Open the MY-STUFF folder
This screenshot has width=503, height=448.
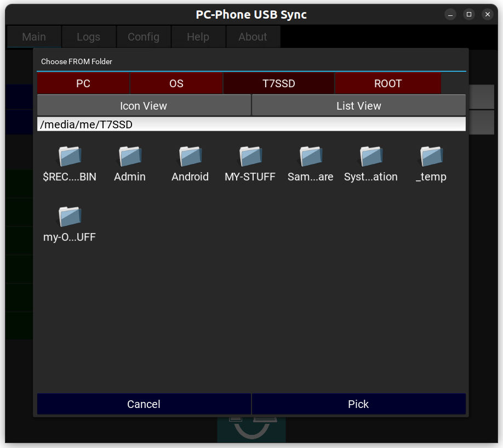coord(250,157)
